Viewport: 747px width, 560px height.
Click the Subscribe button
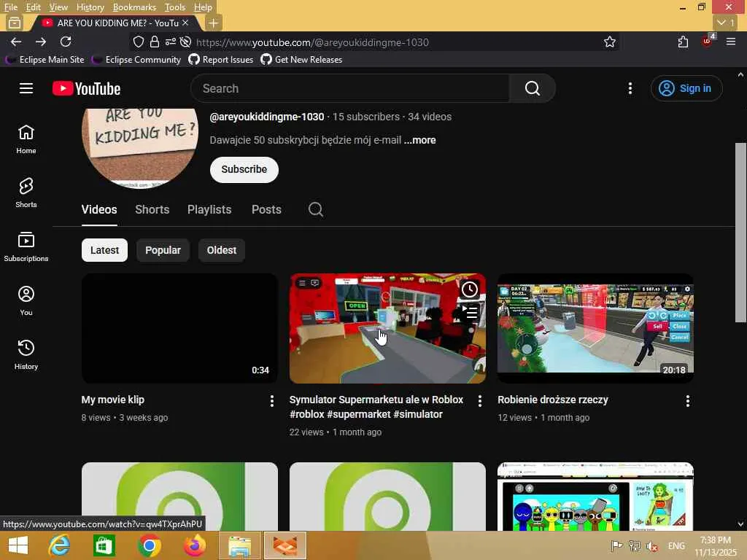tap(244, 169)
